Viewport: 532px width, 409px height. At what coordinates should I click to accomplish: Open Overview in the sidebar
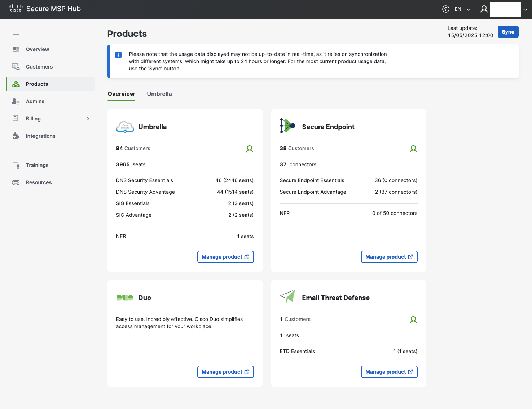50,49
